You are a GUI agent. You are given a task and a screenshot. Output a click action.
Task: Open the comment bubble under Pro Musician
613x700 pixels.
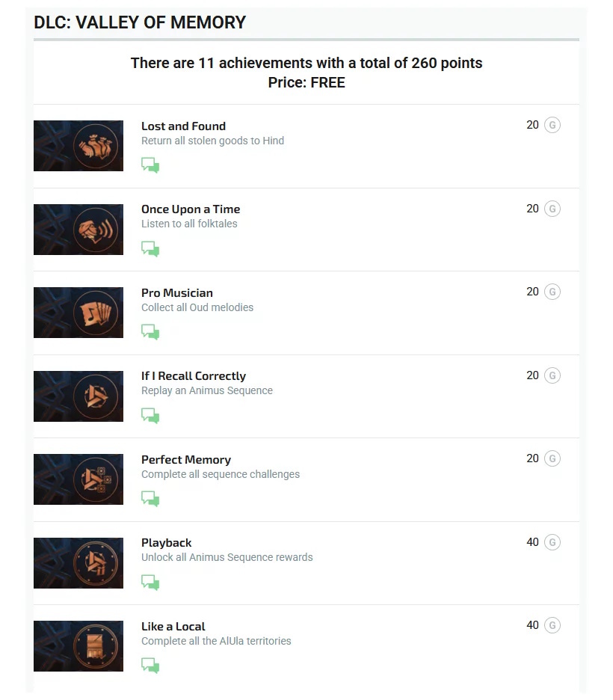tap(150, 332)
